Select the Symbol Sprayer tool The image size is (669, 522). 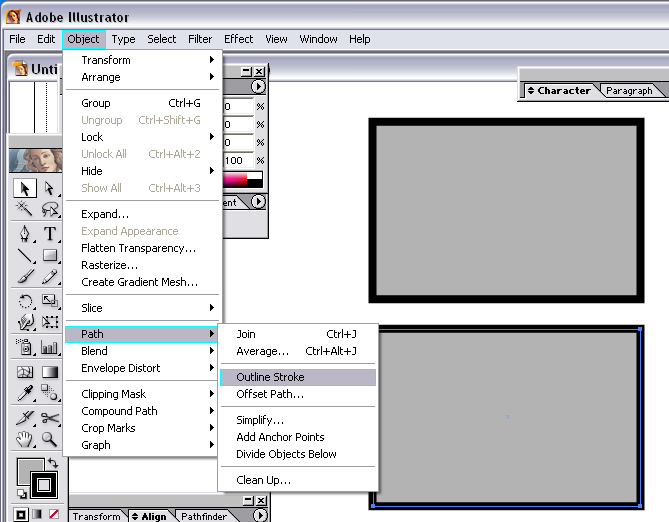[25, 347]
